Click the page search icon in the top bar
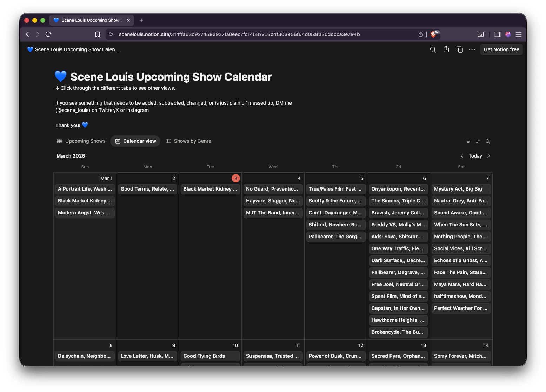This screenshot has width=546, height=392. (433, 49)
